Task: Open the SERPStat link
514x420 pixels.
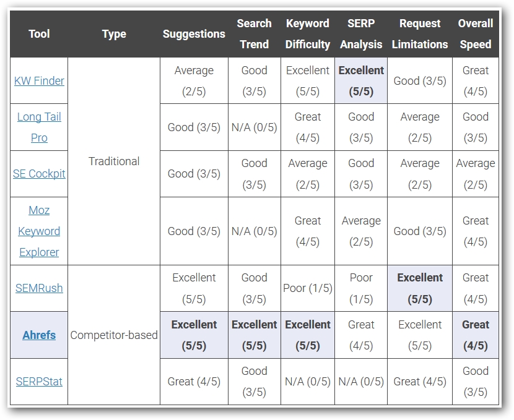Action: tap(39, 382)
